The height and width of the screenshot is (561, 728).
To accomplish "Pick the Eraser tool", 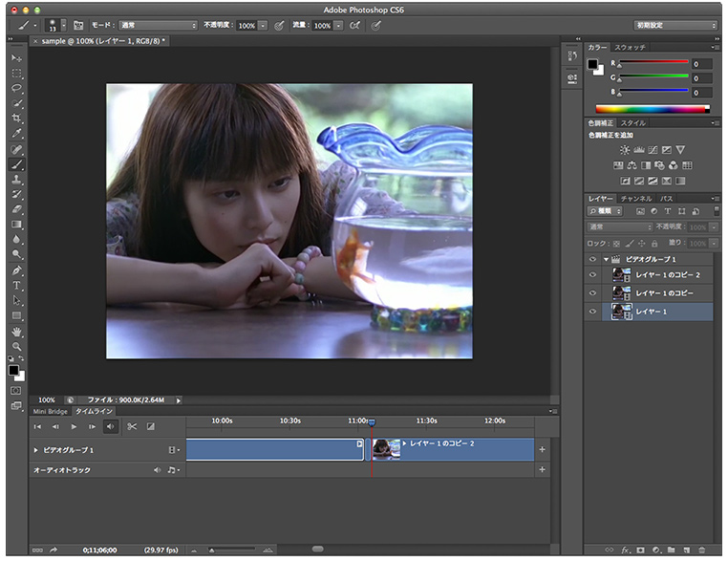I will 17,209.
